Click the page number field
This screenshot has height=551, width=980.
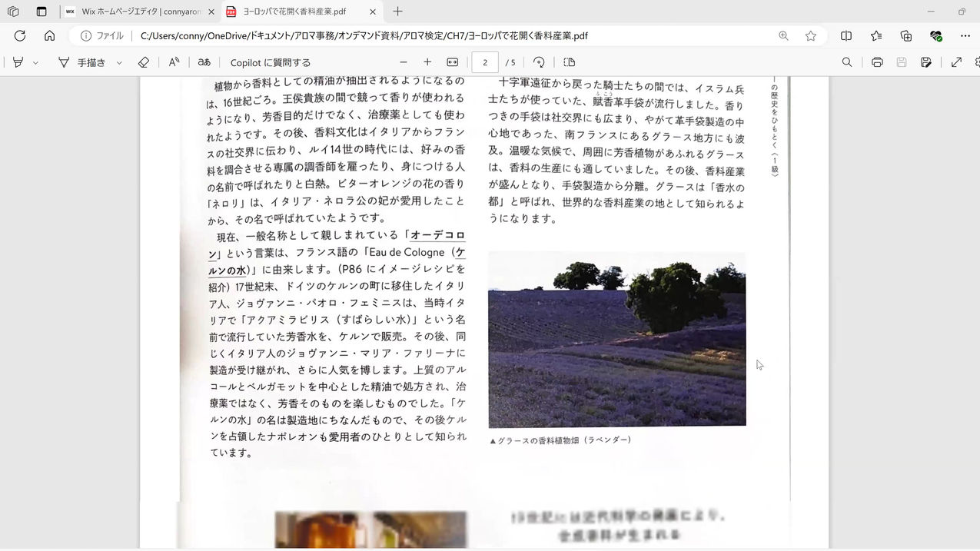pyautogui.click(x=485, y=62)
